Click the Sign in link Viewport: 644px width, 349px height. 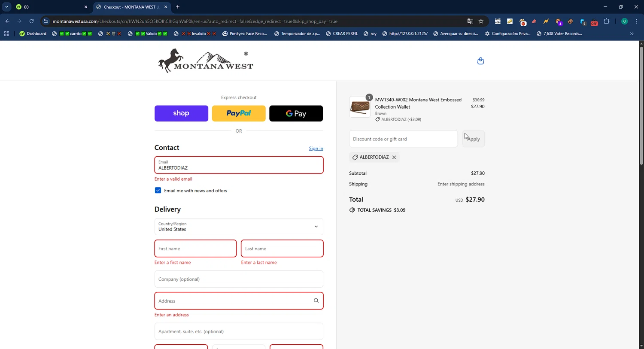tap(316, 149)
